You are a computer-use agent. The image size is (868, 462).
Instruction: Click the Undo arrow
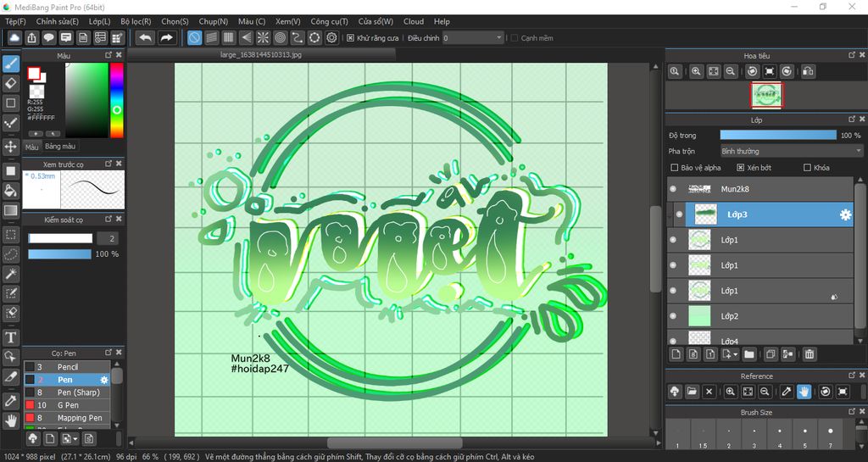click(145, 37)
